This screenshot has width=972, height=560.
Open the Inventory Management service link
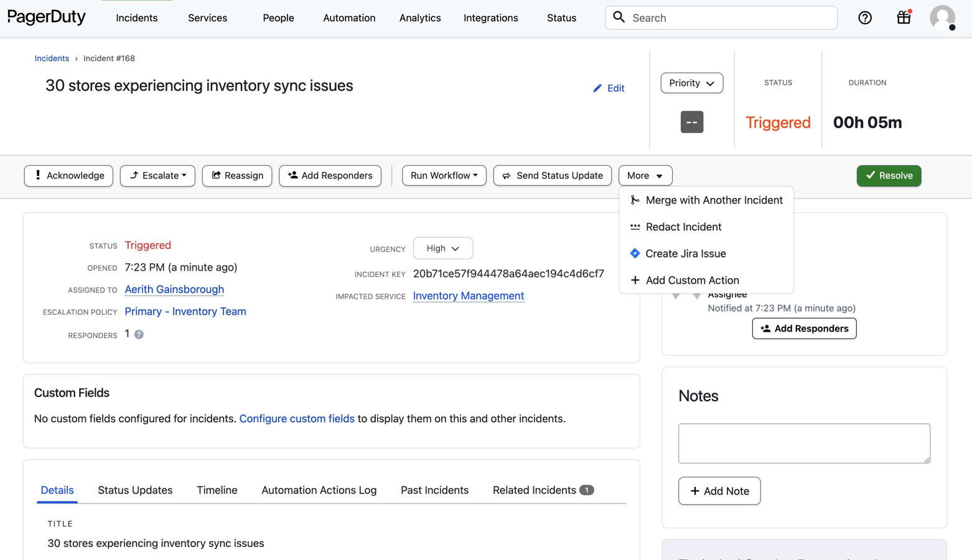(468, 296)
